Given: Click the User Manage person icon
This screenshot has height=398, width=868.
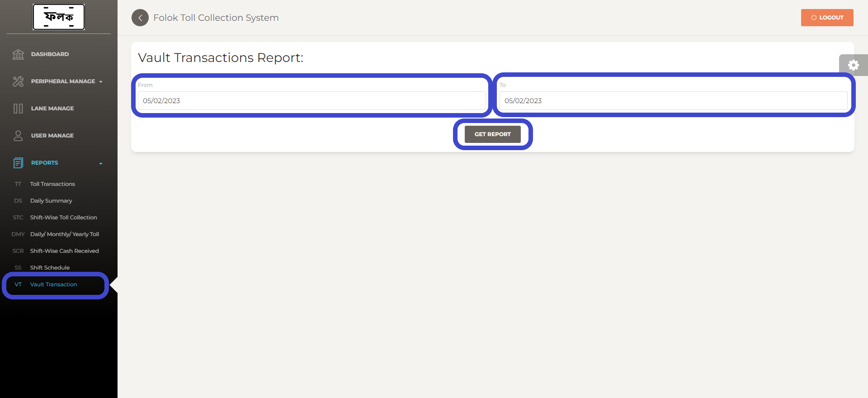Looking at the screenshot, I should (x=18, y=136).
